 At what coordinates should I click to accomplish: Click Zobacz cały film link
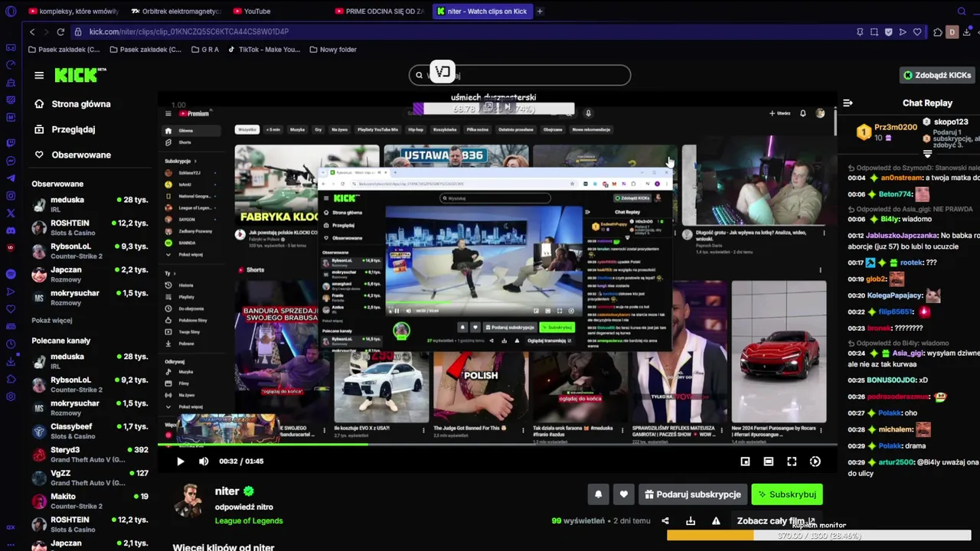click(776, 521)
